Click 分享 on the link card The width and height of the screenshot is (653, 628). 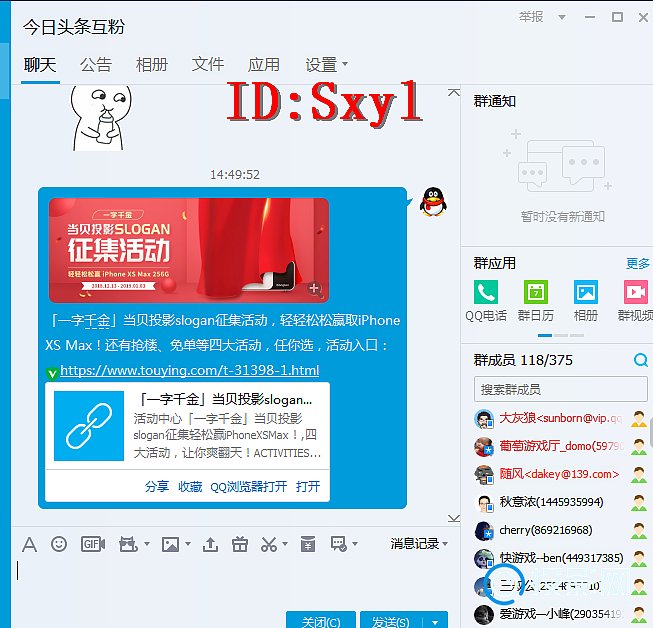tap(157, 486)
